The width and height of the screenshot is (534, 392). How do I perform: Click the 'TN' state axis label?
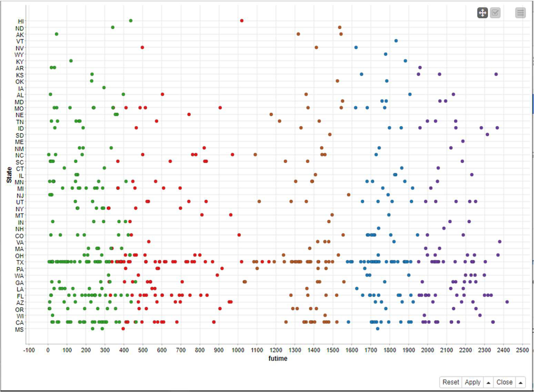coord(20,122)
